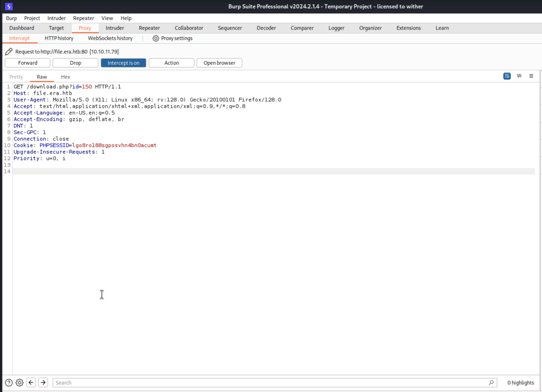This screenshot has width=542, height=392.
Task: Open the Action dropdown button
Action: coord(171,63)
